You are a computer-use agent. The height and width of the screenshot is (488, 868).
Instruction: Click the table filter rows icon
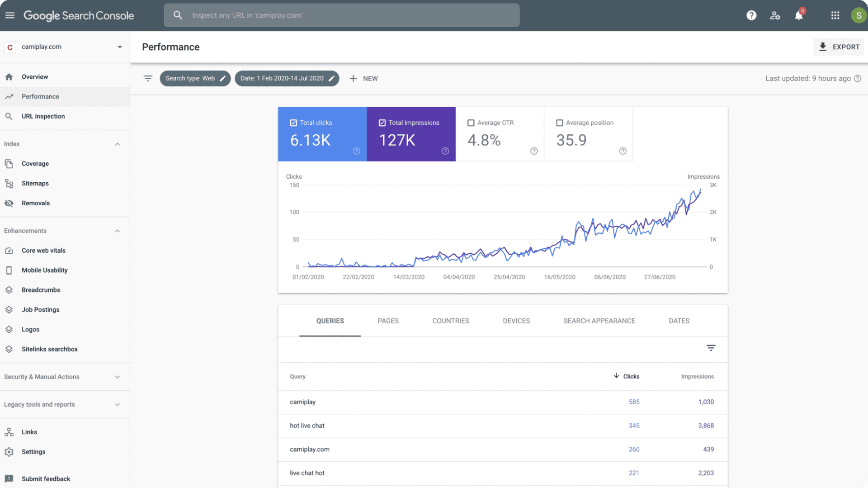point(711,348)
